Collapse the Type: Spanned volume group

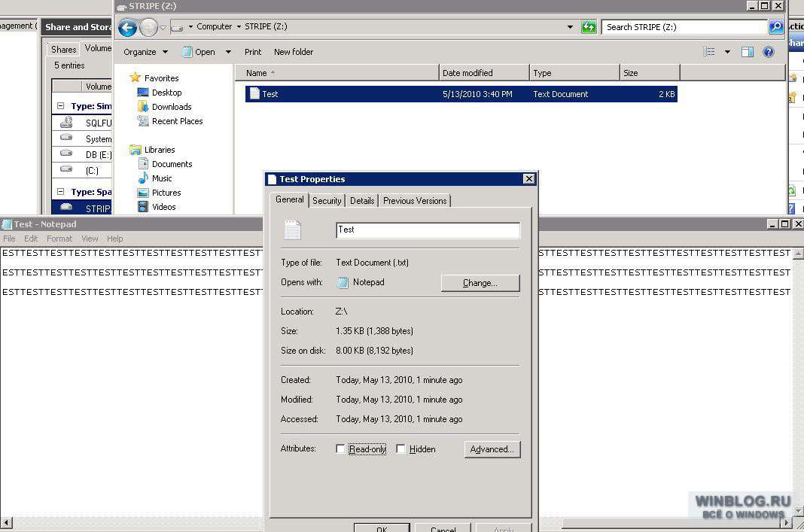tap(60, 192)
